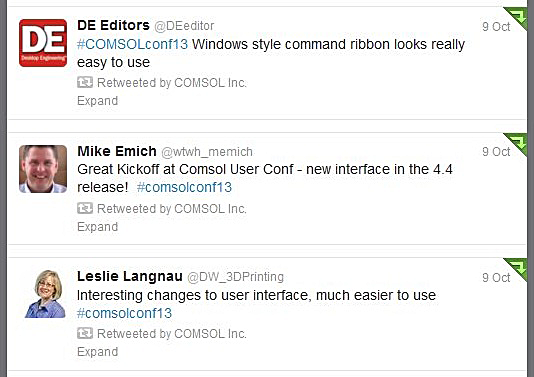This screenshot has width=534, height=377.
Task: Expand the Leslie Langnau tweet
Action: (98, 352)
